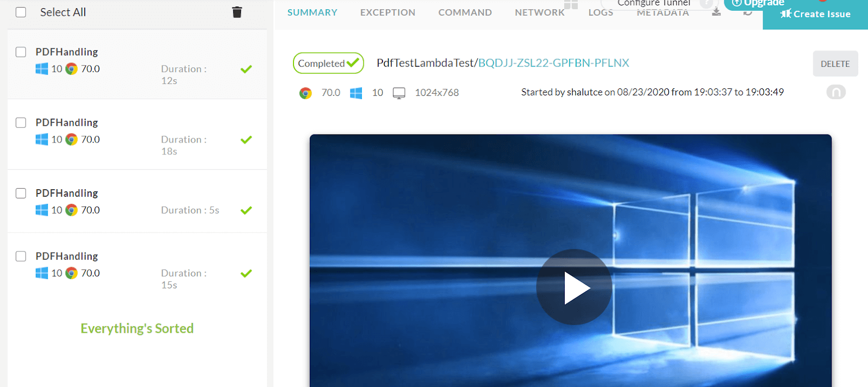The height and width of the screenshot is (387, 868).
Task: Click the 'Started by shalutce' timestamp text
Action: (x=653, y=92)
